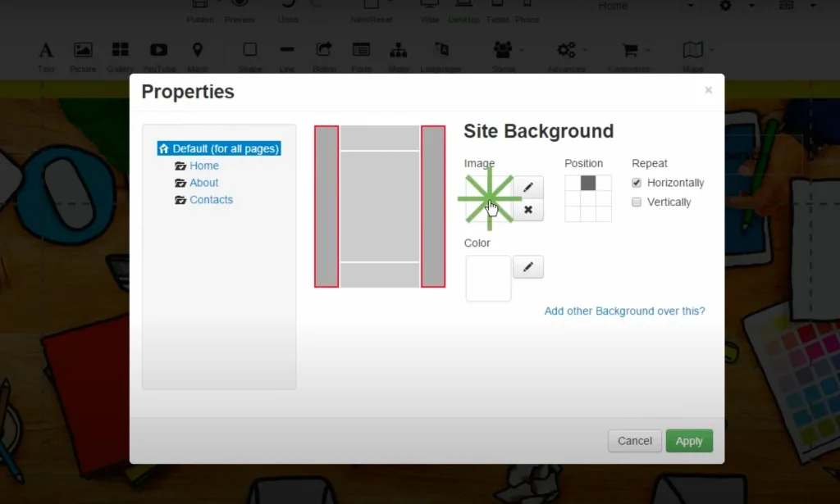Screen dimensions: 840x504
Task: Select the Menu tool in toolbar
Action: 399,57
